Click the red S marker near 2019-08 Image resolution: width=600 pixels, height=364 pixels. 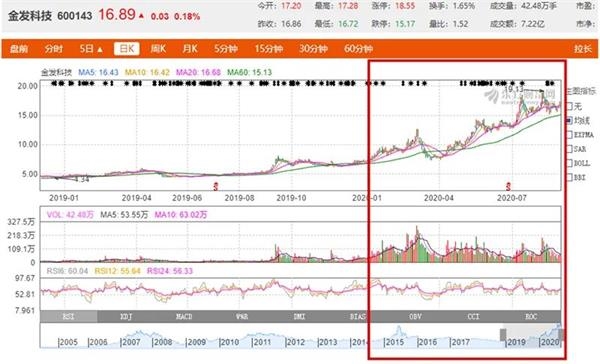tap(216, 186)
